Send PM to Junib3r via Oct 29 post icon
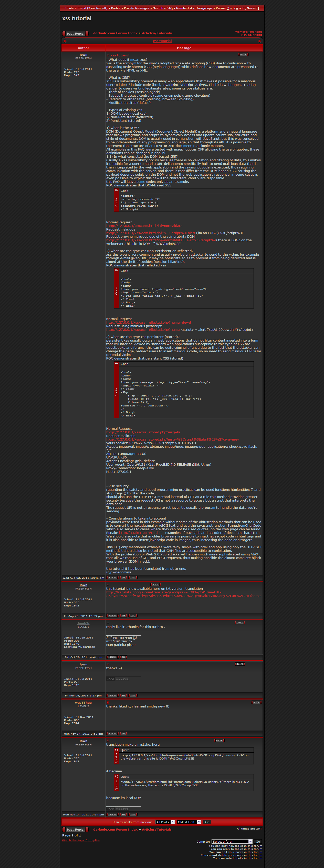This screenshot has height=868, width=324. 123,657
